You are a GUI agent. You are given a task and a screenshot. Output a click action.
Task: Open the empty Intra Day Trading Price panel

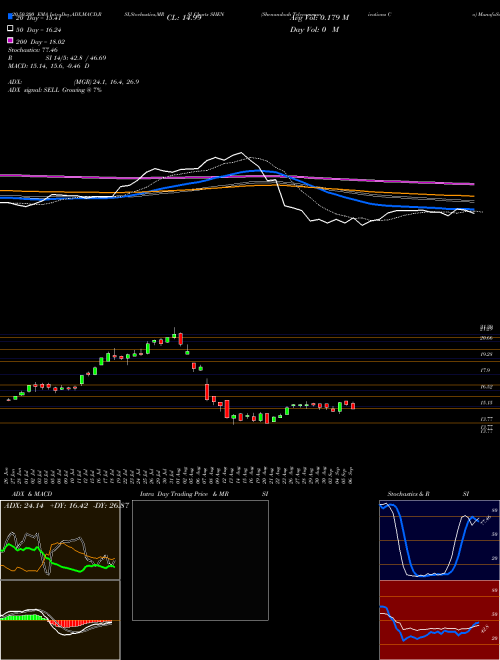click(x=200, y=560)
